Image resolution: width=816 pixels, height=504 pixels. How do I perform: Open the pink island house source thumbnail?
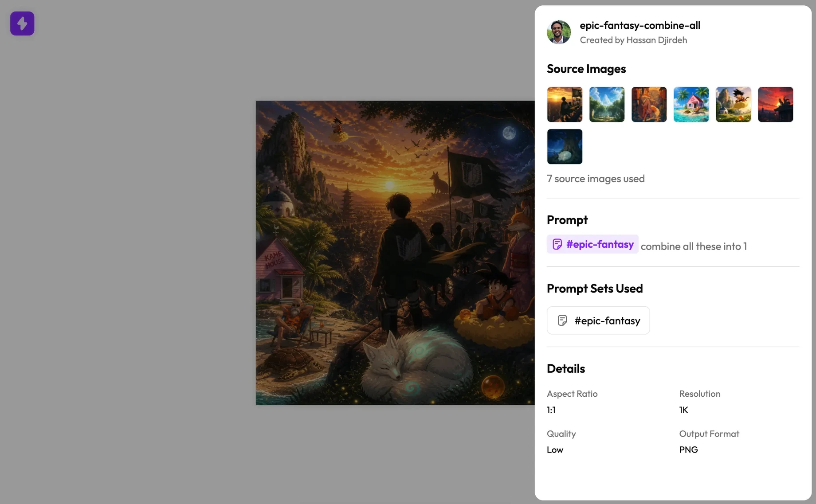click(691, 104)
